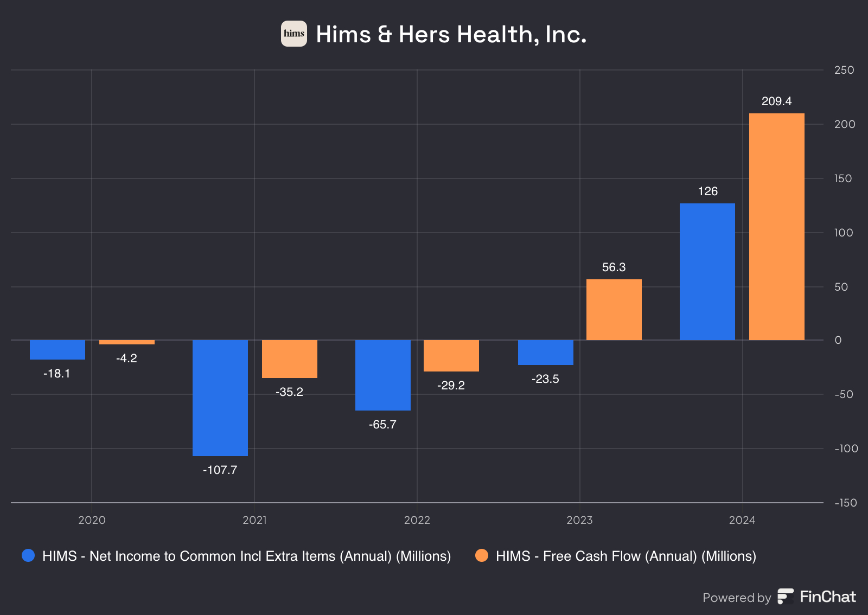Click the 2022 orange Free Cash Flow bar
Image resolution: width=868 pixels, height=615 pixels.
[x=451, y=356]
